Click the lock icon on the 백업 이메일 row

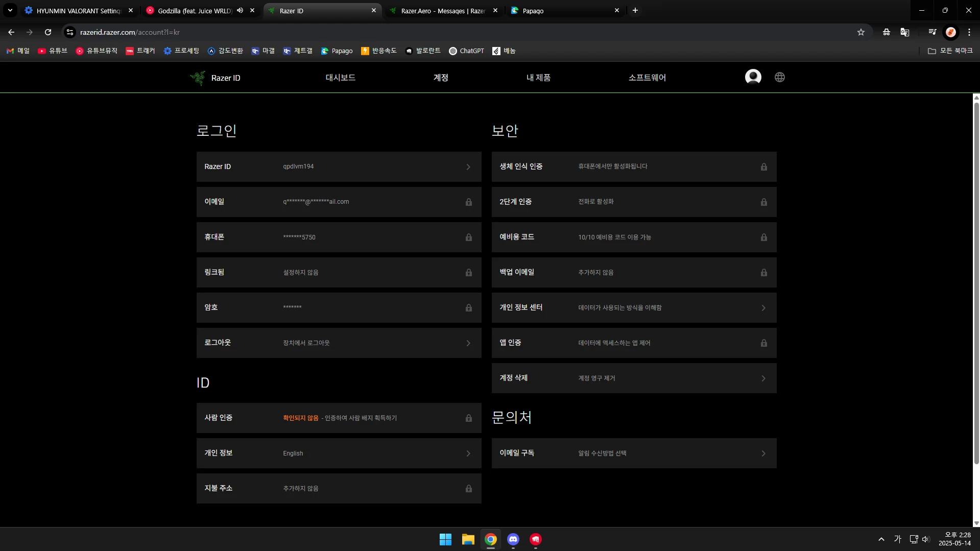[763, 273]
